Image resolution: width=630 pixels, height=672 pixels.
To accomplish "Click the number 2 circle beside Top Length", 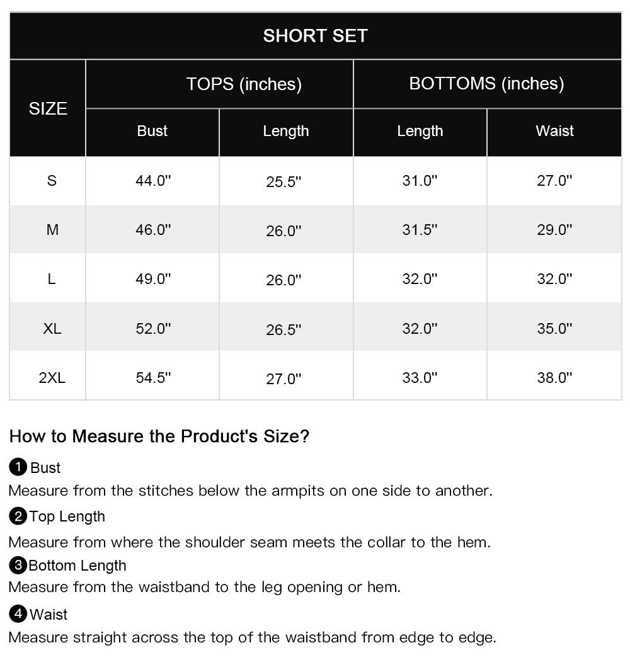I will [x=18, y=516].
